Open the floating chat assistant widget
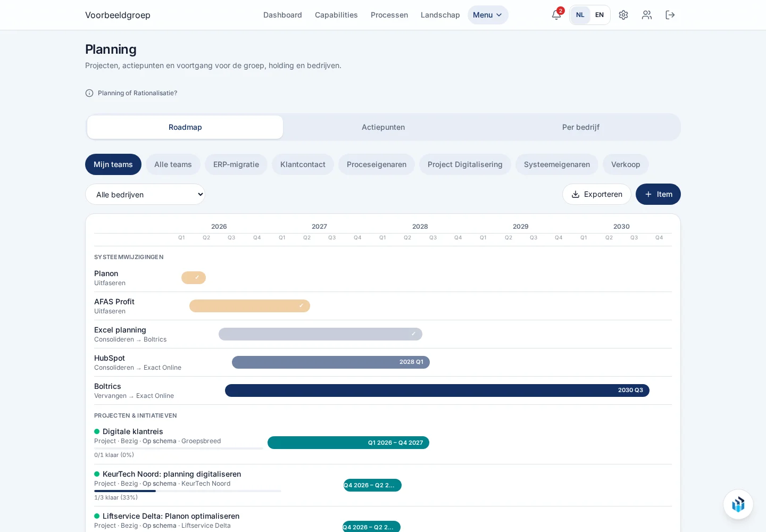 pos(738,504)
